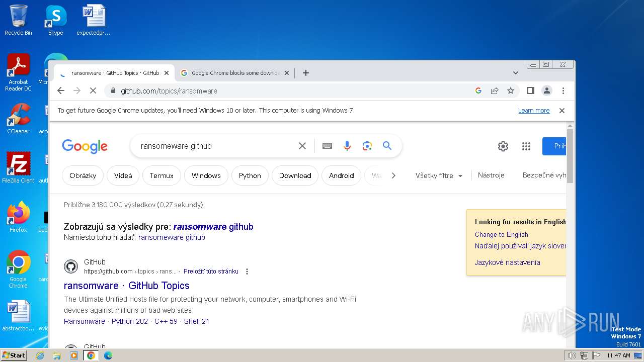Share this page via the share icon
The width and height of the screenshot is (644, 362).
tap(495, 90)
